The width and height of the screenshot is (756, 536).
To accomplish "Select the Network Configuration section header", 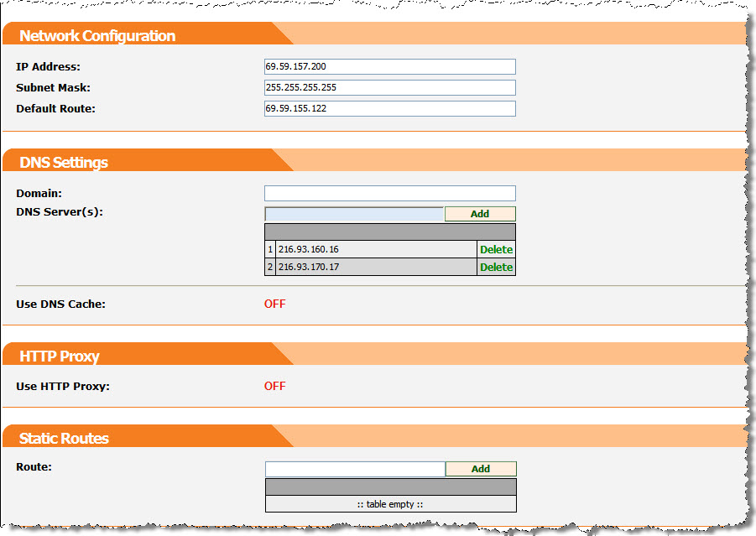I will pyautogui.click(x=97, y=36).
